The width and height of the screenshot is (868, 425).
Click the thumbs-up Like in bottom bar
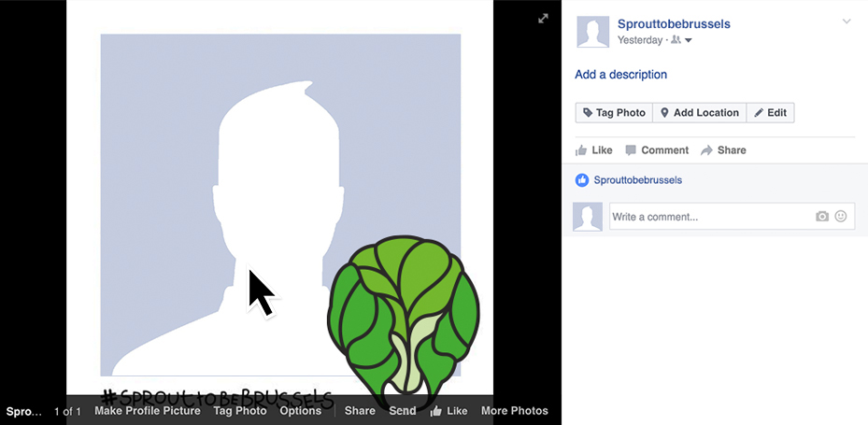[448, 411]
